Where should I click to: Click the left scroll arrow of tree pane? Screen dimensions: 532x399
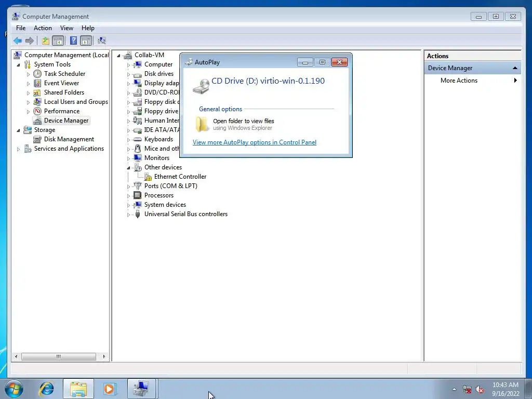16,356
